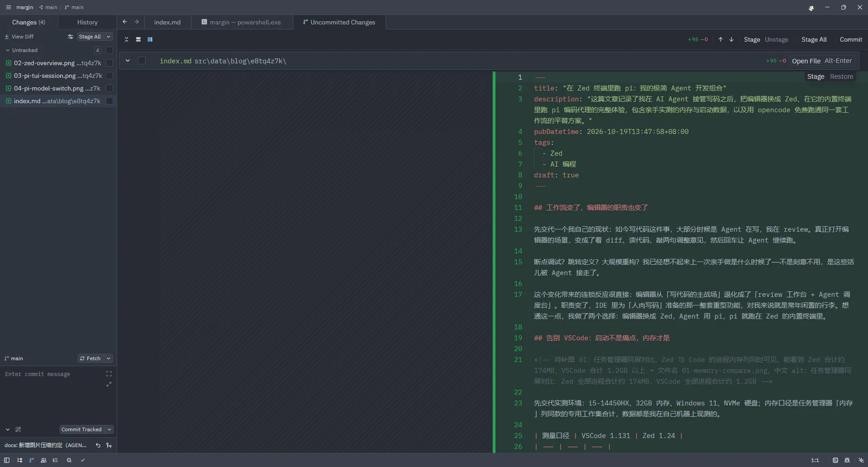Expand the commit message editor
Image resolution: width=868 pixels, height=467 pixels.
(x=109, y=384)
